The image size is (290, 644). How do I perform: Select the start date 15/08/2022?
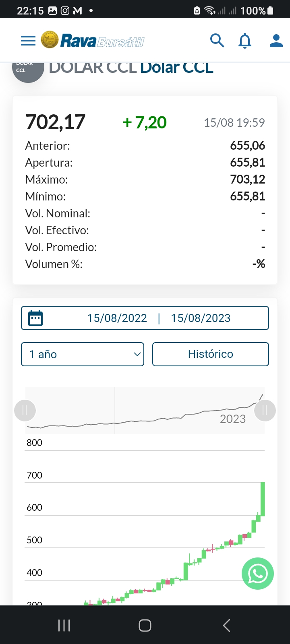pyautogui.click(x=117, y=318)
